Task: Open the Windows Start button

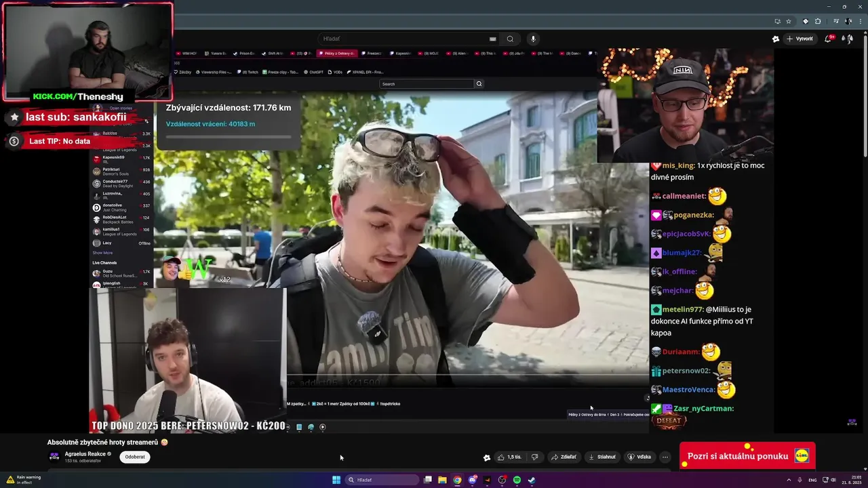Action: click(336, 480)
